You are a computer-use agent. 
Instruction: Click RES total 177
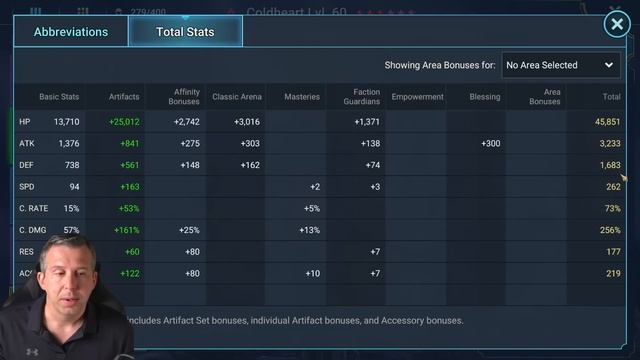(x=613, y=251)
